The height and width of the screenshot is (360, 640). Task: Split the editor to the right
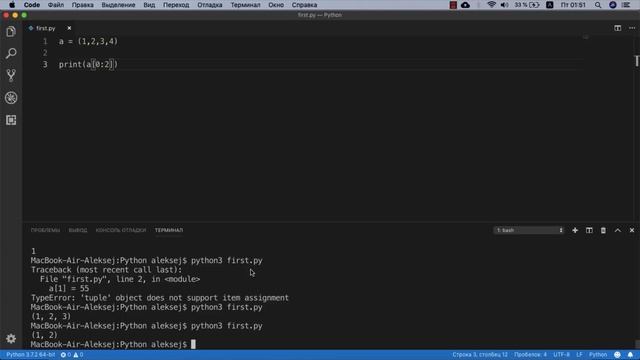pyautogui.click(x=618, y=28)
